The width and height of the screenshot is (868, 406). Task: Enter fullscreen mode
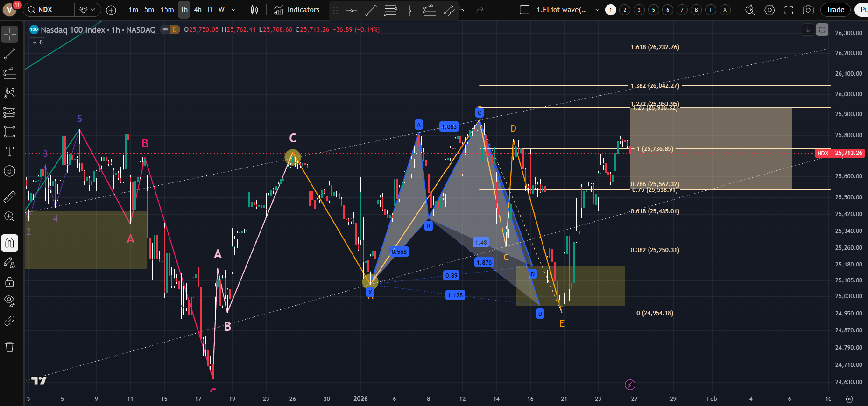(x=789, y=10)
